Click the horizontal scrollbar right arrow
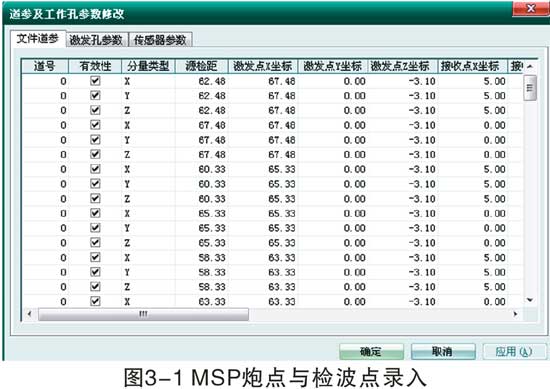Screen dimensions: 550x389 coord(515,314)
